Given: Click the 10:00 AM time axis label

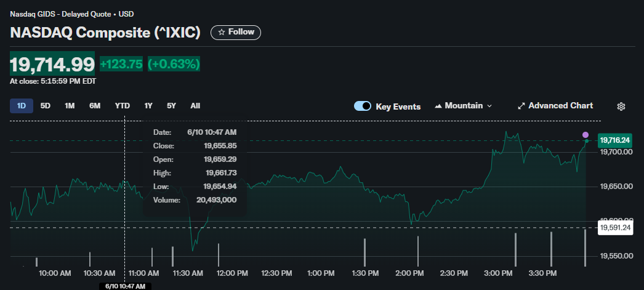Looking at the screenshot, I should 55,273.
